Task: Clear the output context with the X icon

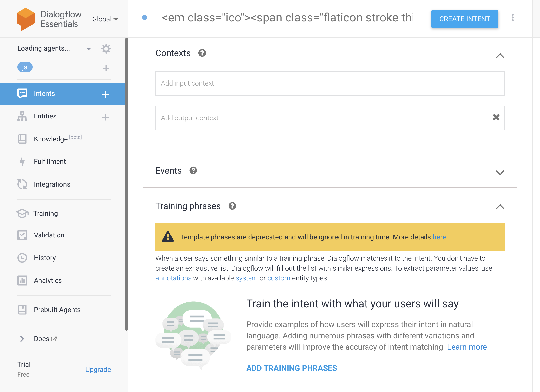Action: tap(496, 118)
